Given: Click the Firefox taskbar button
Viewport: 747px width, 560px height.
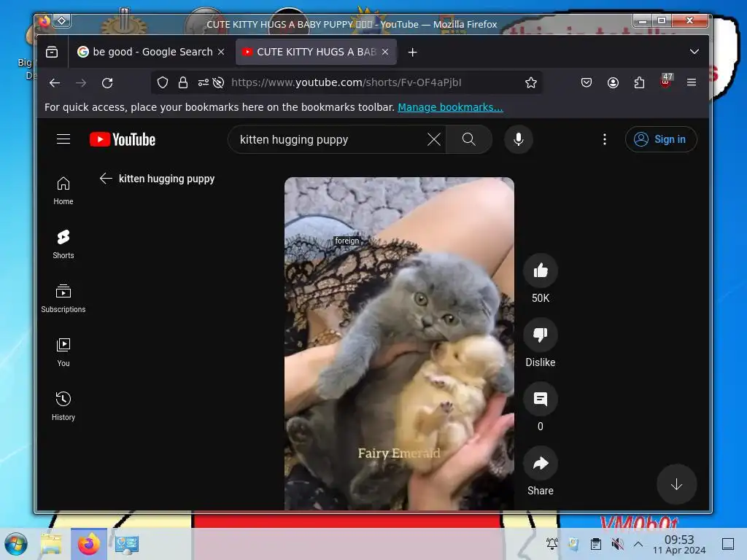Looking at the screenshot, I should [88, 544].
